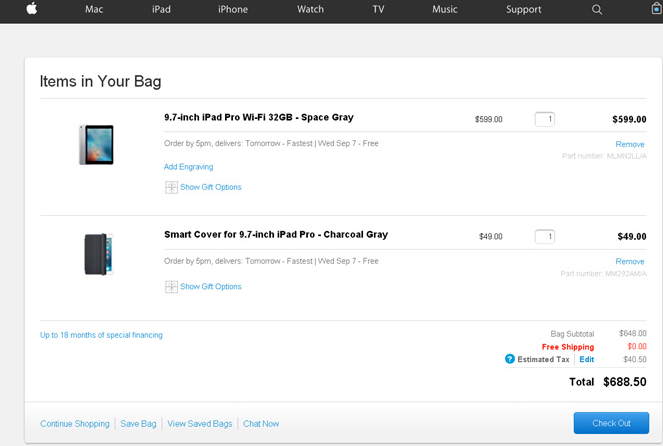Image resolution: width=663 pixels, height=446 pixels.
Task: Click part number MM292AM/A text
Action: pos(603,274)
